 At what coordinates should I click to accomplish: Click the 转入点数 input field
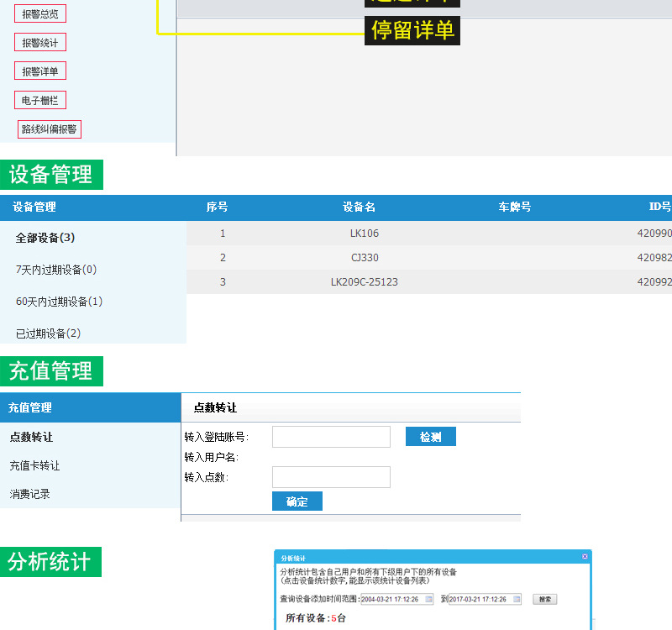(331, 477)
